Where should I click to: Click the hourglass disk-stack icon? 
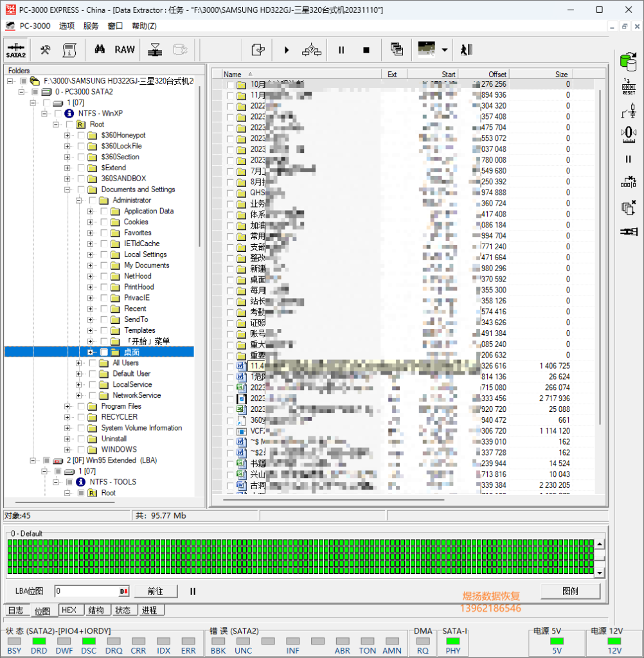coord(155,49)
